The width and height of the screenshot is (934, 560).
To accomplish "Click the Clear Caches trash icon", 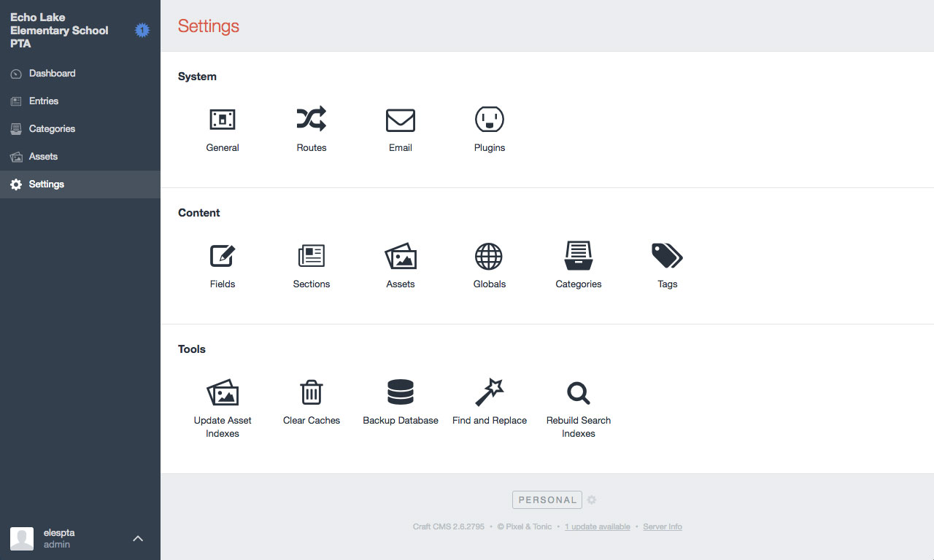I will 312,392.
